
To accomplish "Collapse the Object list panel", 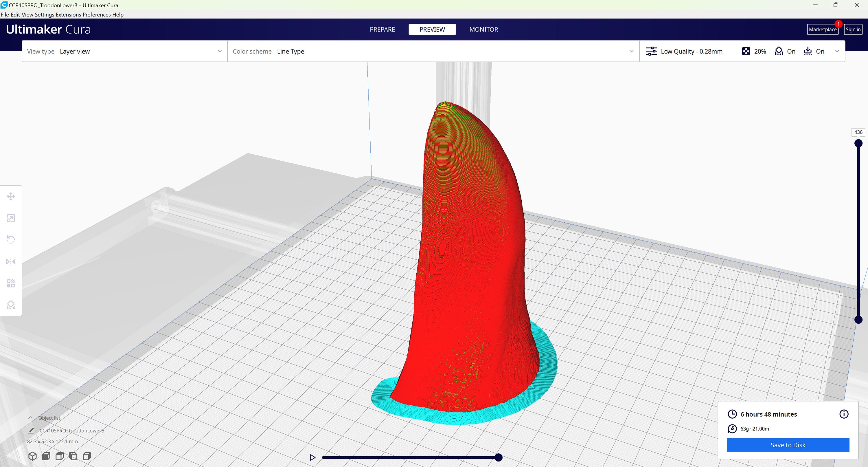I will (30, 417).
